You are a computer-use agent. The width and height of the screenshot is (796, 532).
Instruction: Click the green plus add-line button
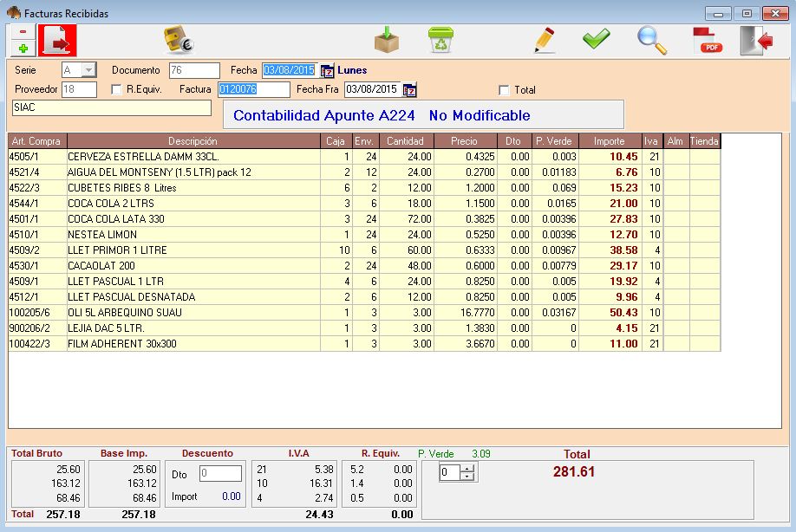pyautogui.click(x=23, y=49)
